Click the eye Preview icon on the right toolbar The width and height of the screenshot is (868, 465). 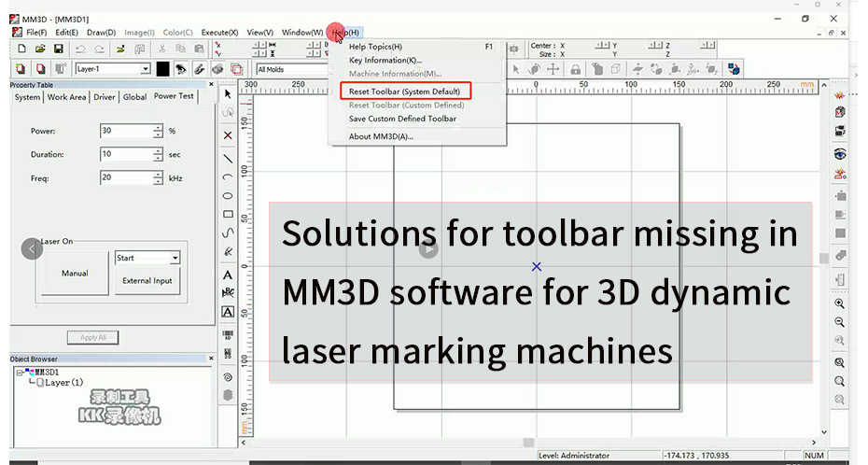pos(840,154)
